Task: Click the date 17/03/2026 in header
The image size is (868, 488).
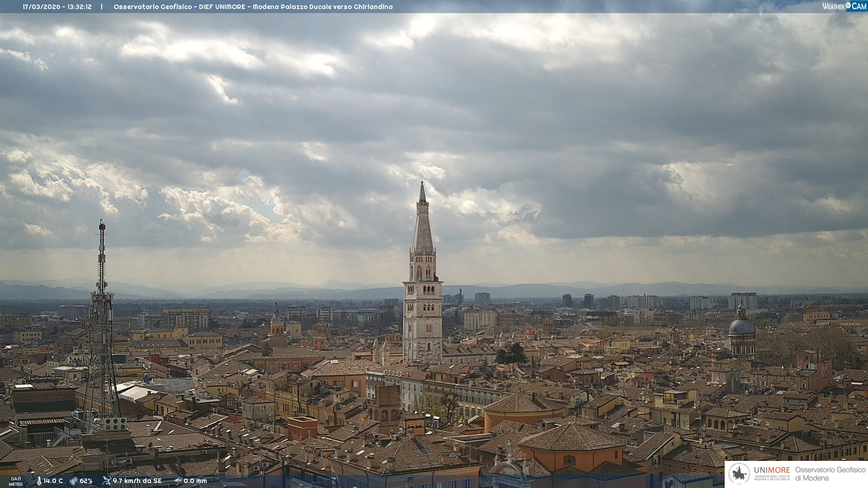Action: pyautogui.click(x=41, y=7)
